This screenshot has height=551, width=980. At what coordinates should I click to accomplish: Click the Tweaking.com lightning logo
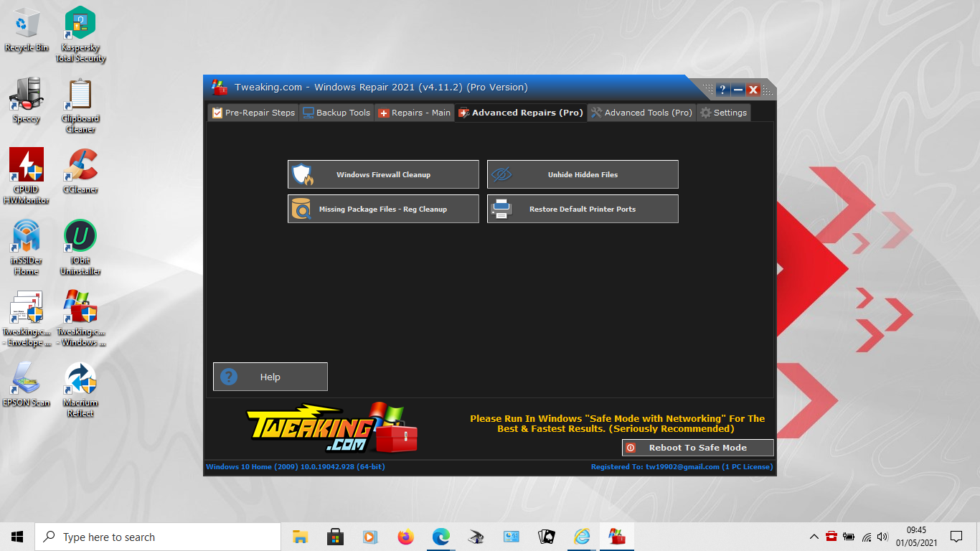(x=311, y=429)
